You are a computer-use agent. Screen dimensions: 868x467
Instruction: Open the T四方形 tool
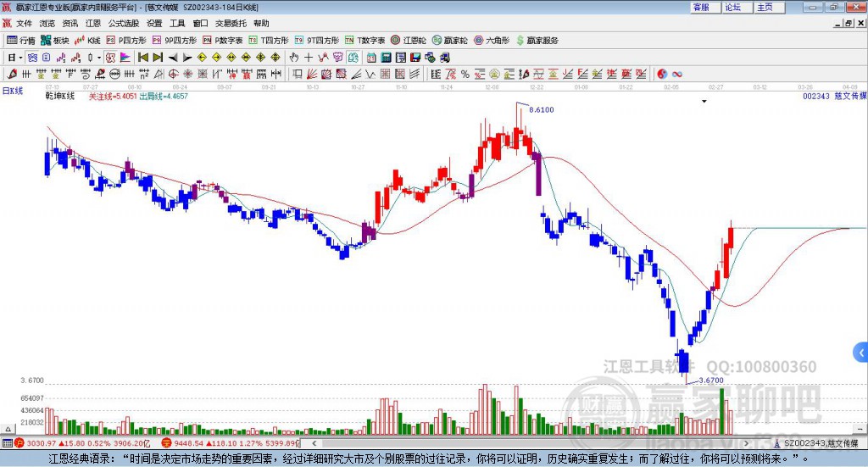coord(269,41)
